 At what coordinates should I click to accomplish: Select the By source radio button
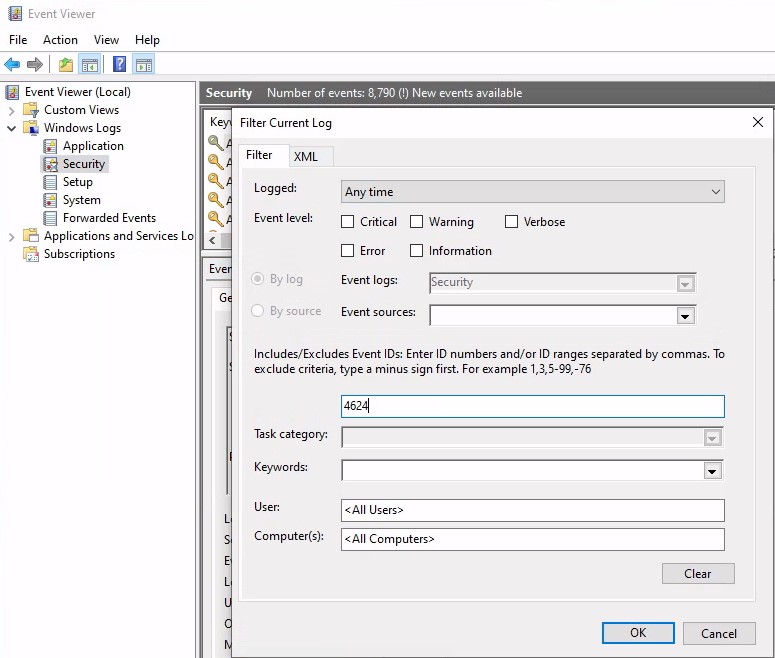258,310
